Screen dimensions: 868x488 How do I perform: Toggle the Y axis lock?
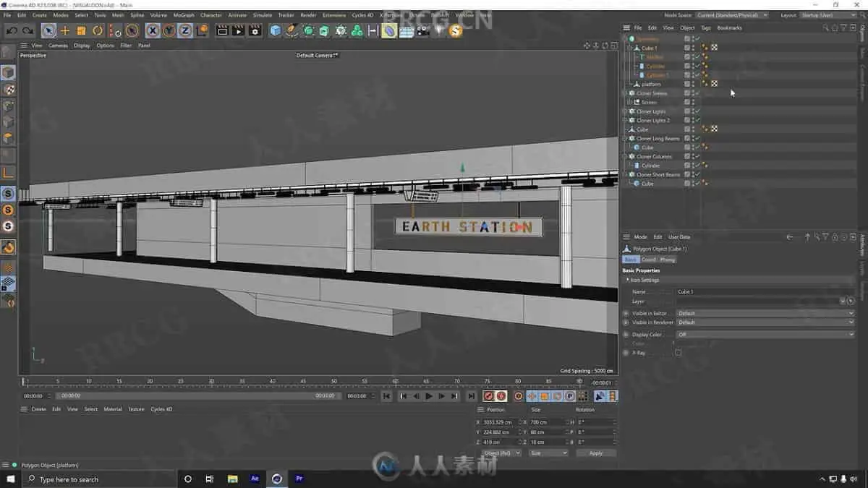coord(169,30)
